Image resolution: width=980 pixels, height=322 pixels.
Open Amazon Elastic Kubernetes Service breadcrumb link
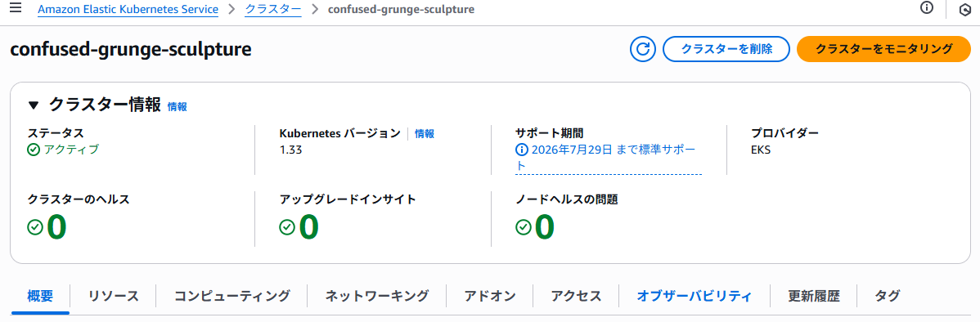(x=128, y=9)
